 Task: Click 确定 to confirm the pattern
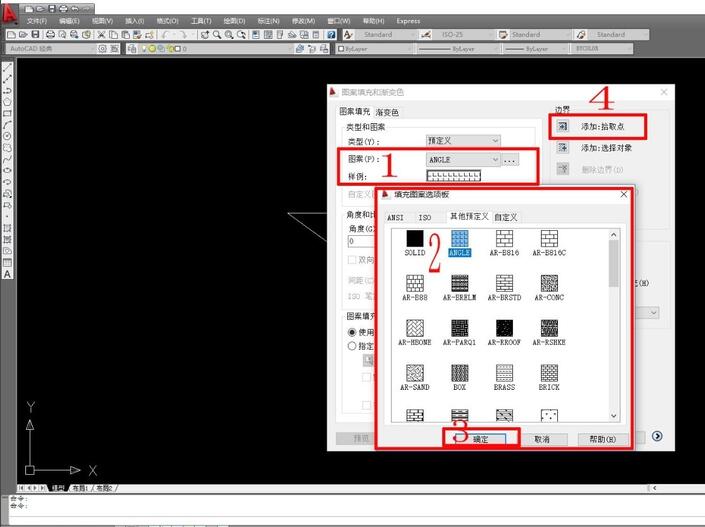click(481, 439)
